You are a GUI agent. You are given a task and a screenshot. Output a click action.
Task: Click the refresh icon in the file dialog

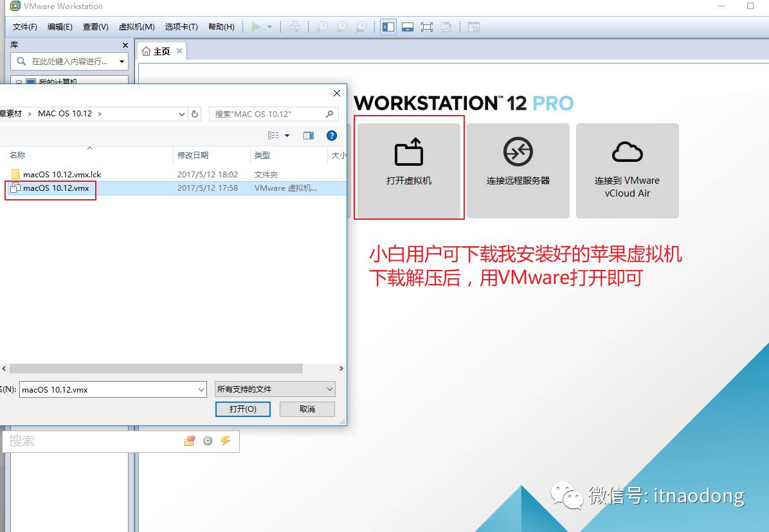[195, 114]
